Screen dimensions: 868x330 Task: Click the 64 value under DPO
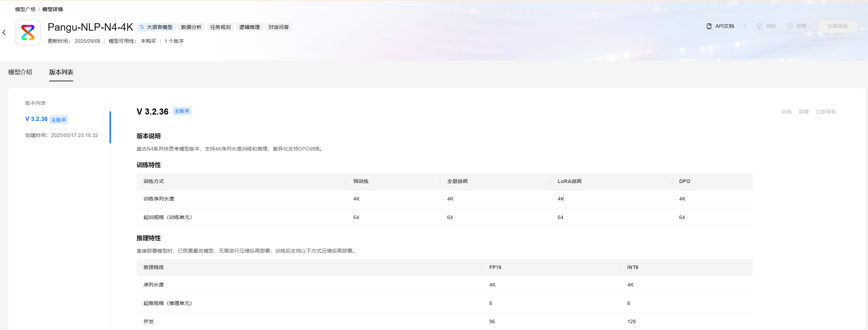[x=682, y=217]
